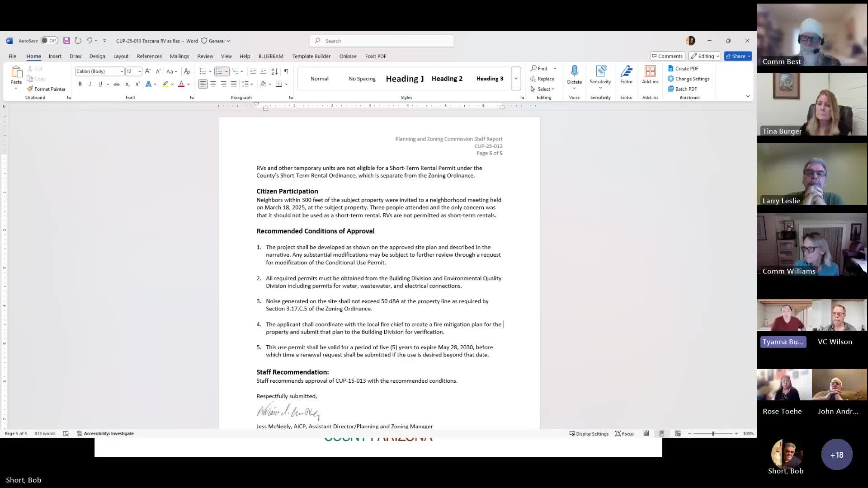Click the Zoom slider in status bar
The width and height of the screenshot is (868, 488).
pos(713,433)
